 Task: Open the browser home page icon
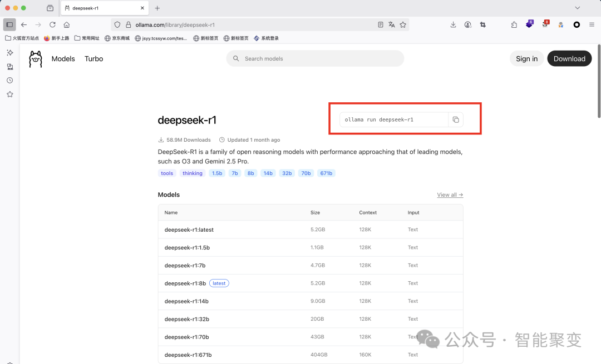(x=67, y=24)
